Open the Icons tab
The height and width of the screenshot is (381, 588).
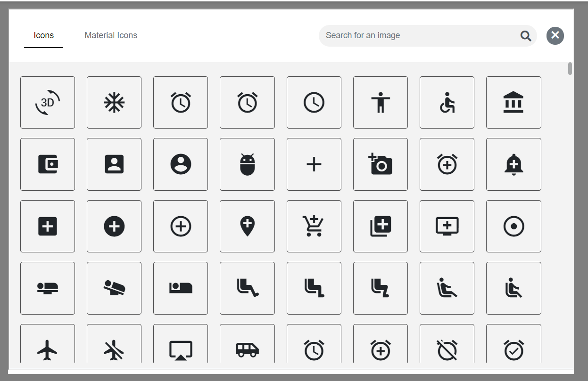tap(43, 35)
